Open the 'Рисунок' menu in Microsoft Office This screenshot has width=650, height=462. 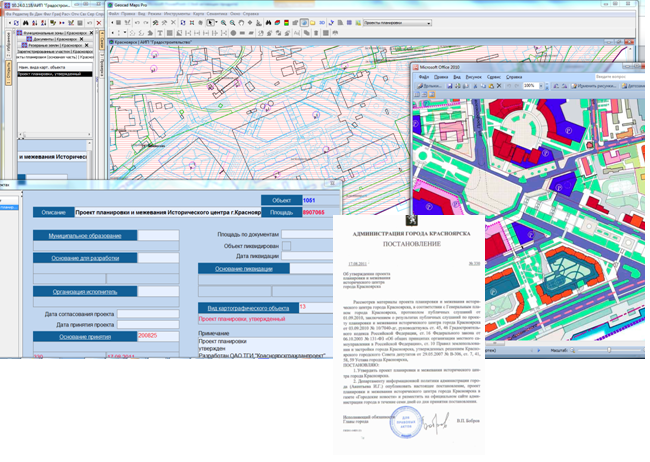tap(473, 76)
